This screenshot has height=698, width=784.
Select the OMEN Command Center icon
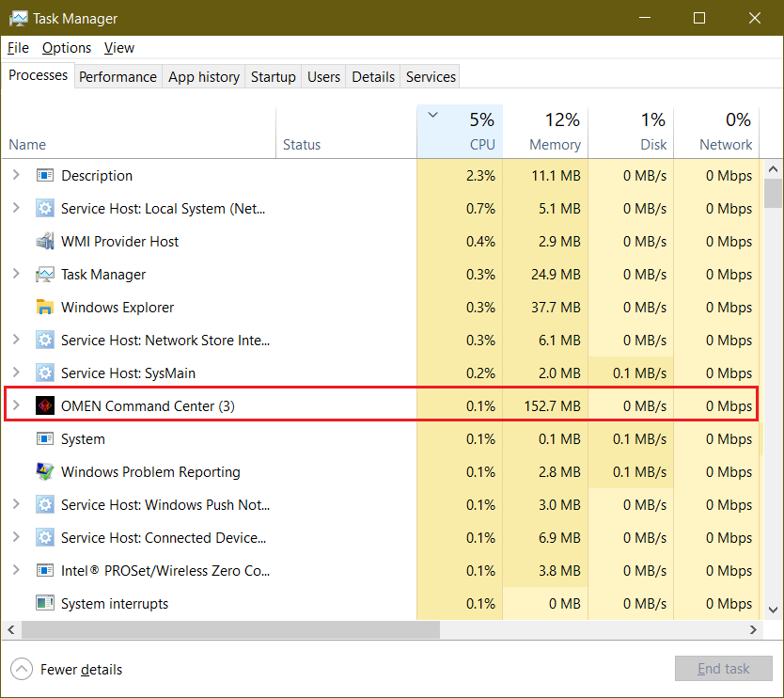click(45, 405)
